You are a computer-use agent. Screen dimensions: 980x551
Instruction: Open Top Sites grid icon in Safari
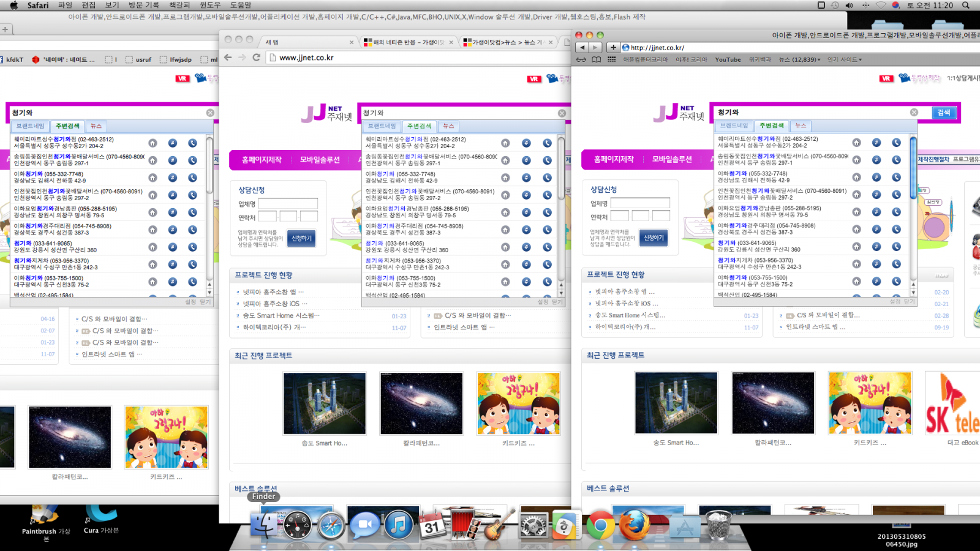[611, 59]
